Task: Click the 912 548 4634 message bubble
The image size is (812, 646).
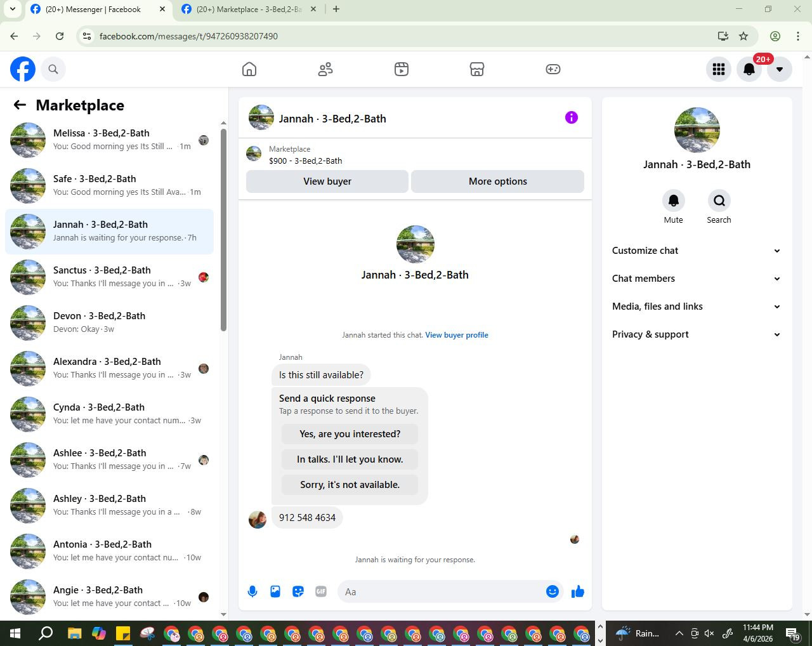Action: (307, 518)
